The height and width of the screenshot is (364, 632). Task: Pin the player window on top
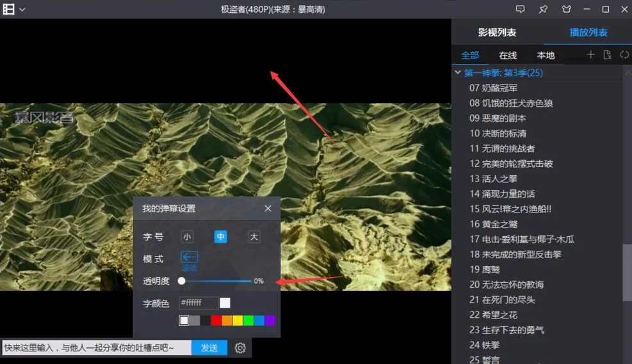pos(543,10)
